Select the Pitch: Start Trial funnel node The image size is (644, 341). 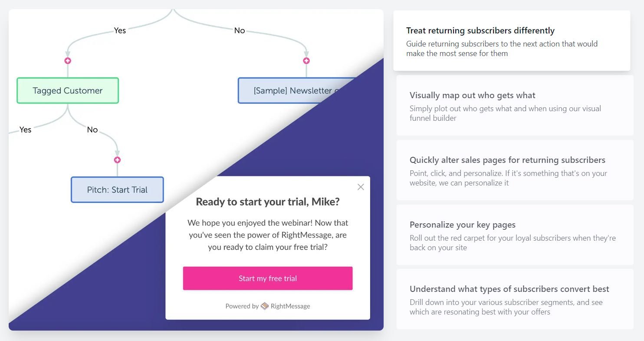pyautogui.click(x=117, y=189)
